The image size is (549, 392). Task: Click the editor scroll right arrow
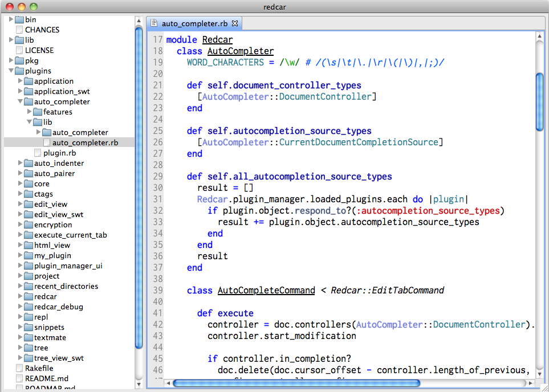click(531, 383)
